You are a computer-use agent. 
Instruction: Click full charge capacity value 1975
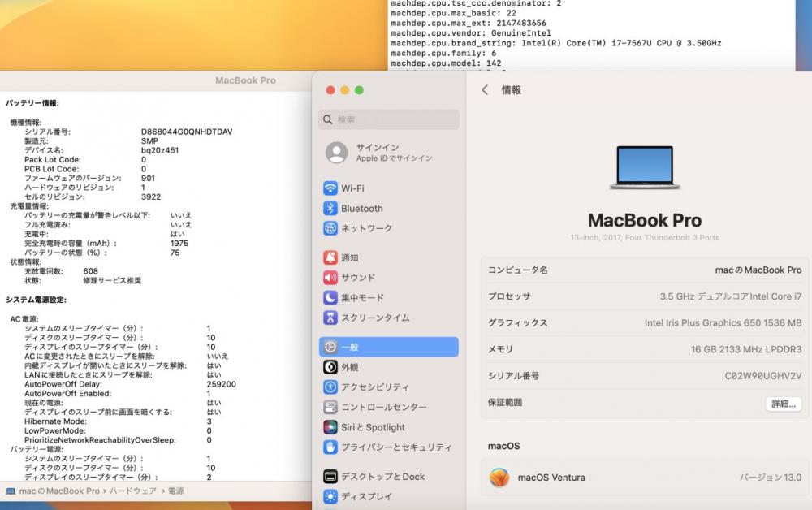(179, 244)
